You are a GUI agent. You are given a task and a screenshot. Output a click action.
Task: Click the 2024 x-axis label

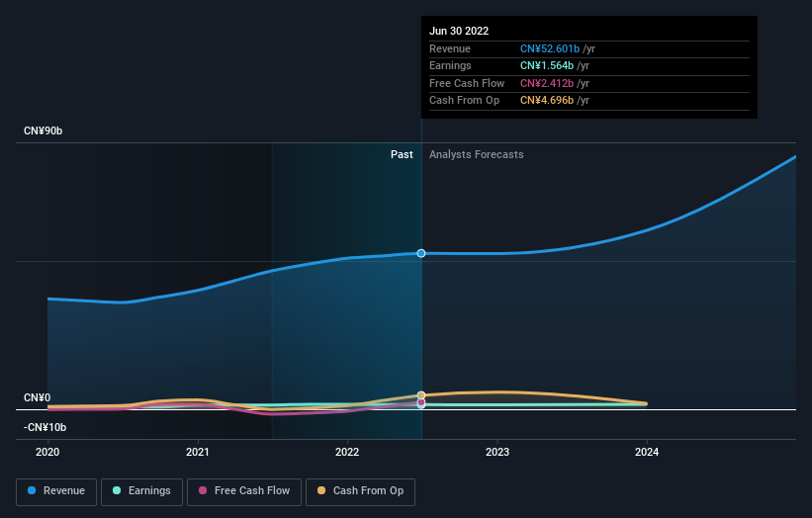pos(647,452)
